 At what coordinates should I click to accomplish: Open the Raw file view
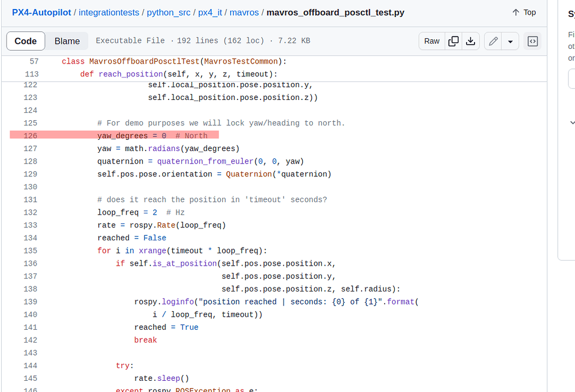tap(432, 41)
